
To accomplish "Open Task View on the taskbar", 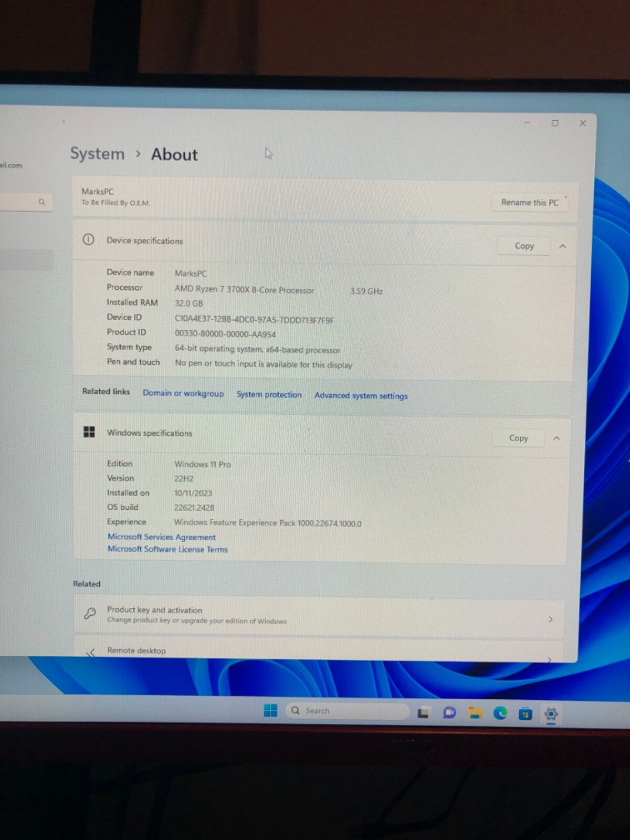I will tap(423, 712).
